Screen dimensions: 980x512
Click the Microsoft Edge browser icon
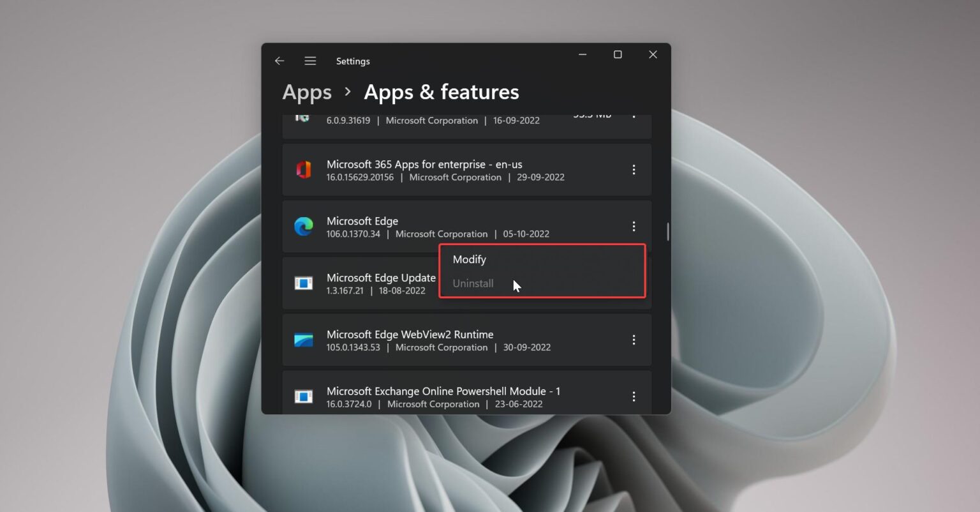tap(304, 227)
